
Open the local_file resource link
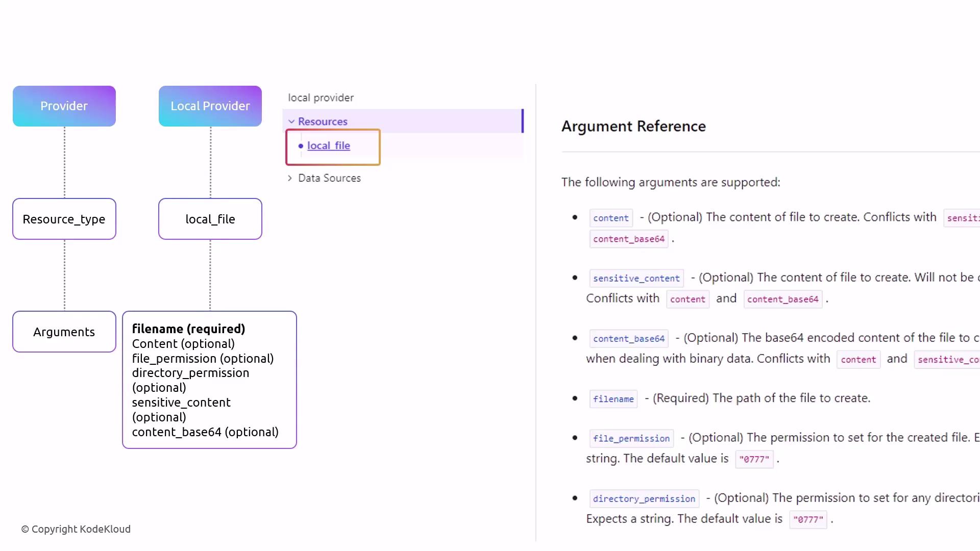click(328, 145)
